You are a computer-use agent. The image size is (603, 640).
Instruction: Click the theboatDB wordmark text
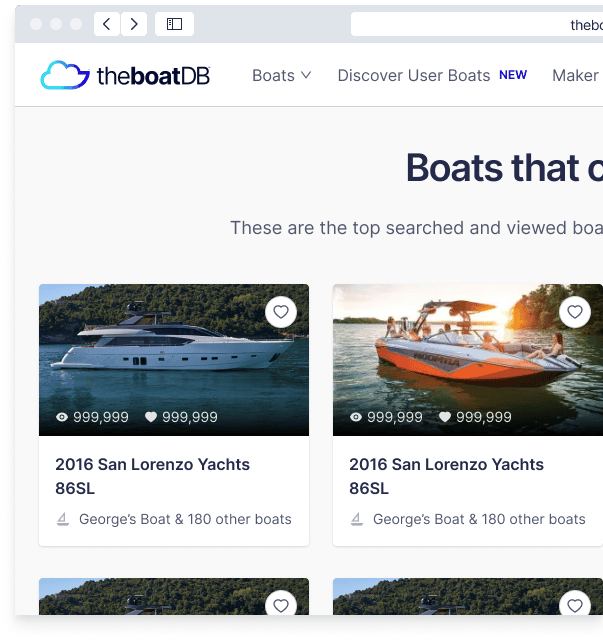click(154, 76)
